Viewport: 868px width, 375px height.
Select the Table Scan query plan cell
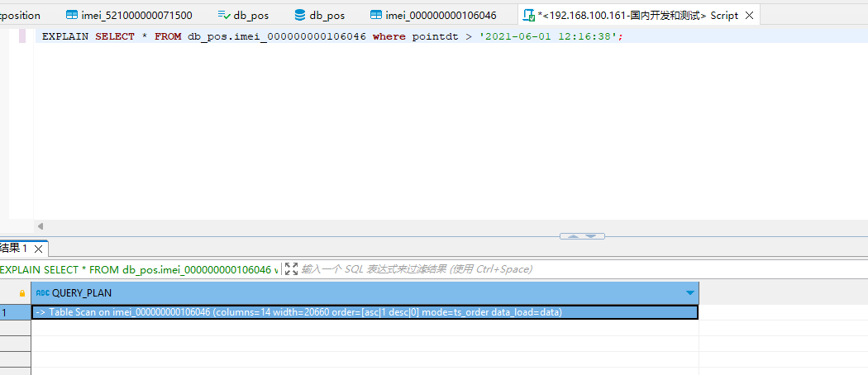click(365, 312)
